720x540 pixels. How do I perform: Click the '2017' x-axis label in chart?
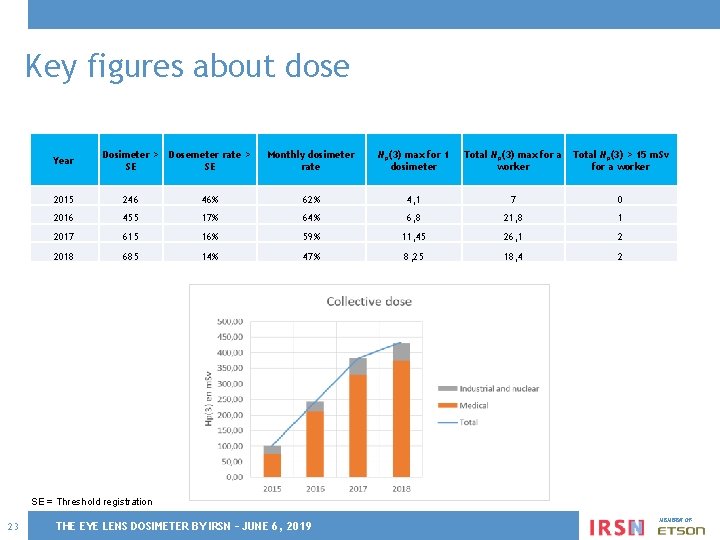[x=358, y=489]
